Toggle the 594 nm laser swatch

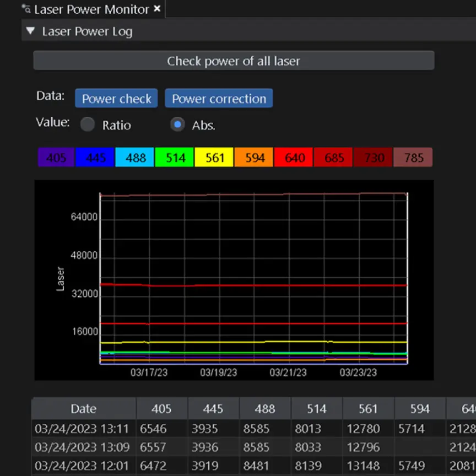(x=255, y=158)
